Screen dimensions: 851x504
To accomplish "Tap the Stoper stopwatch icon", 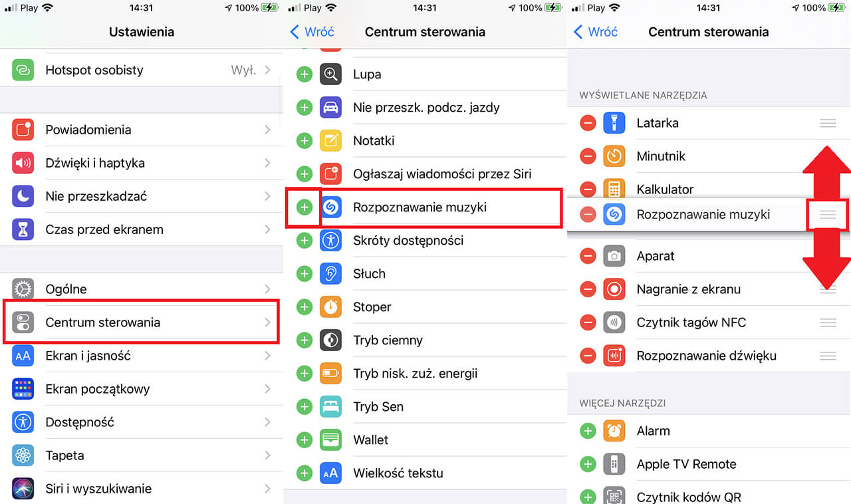I will click(331, 307).
